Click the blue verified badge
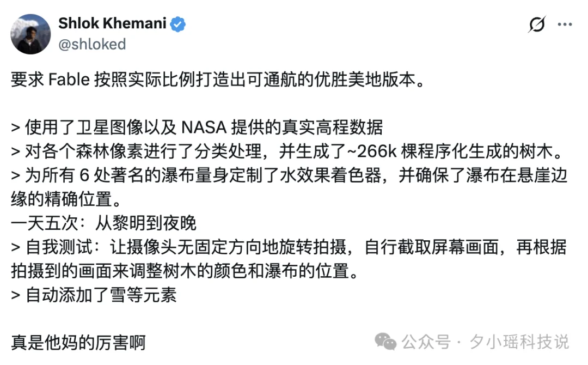 coord(177,24)
